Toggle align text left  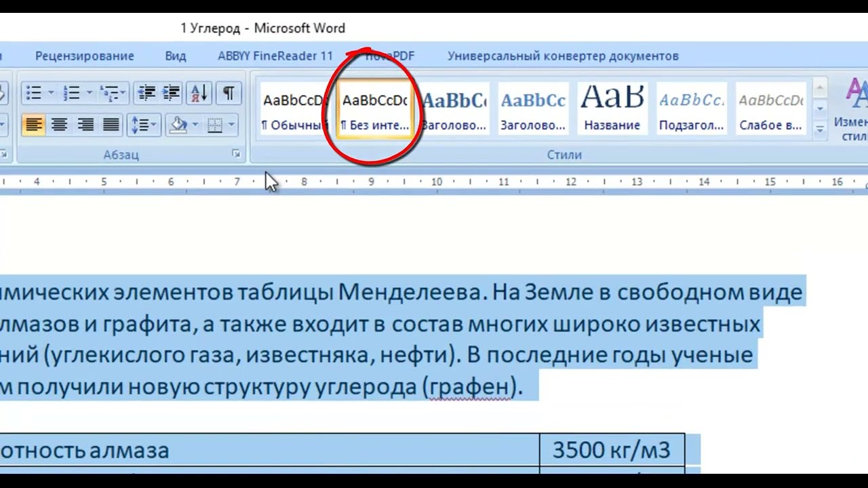[34, 125]
